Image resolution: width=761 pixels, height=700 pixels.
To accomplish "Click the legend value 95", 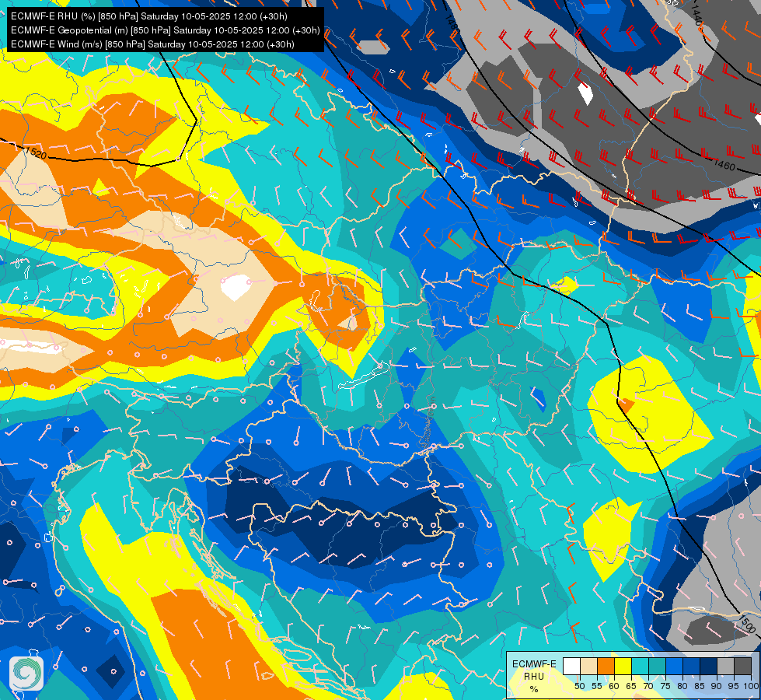I will (x=733, y=686).
